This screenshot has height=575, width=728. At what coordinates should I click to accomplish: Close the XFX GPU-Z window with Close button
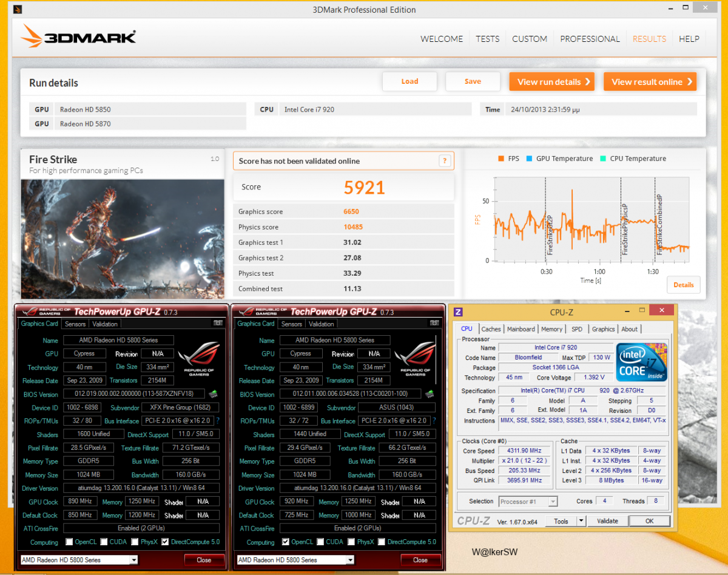tap(204, 560)
